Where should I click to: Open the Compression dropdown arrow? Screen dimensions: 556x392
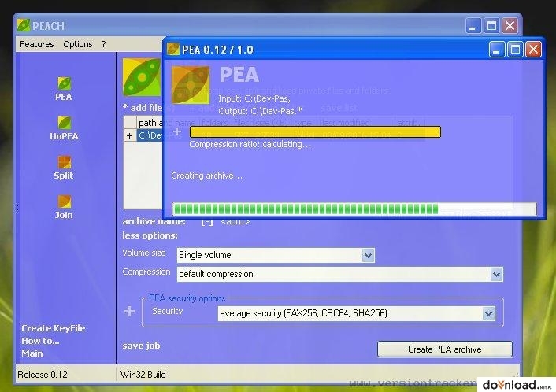(x=496, y=274)
